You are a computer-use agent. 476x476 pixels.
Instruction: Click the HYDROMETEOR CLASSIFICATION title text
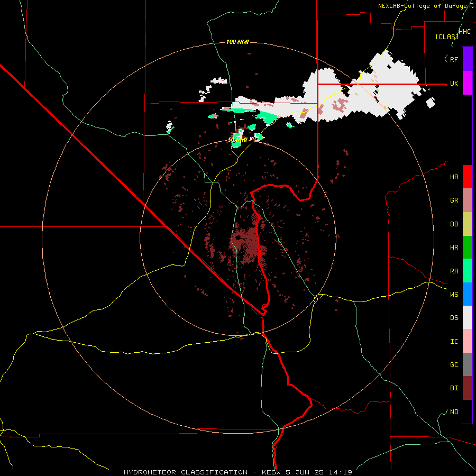pyautogui.click(x=186, y=472)
